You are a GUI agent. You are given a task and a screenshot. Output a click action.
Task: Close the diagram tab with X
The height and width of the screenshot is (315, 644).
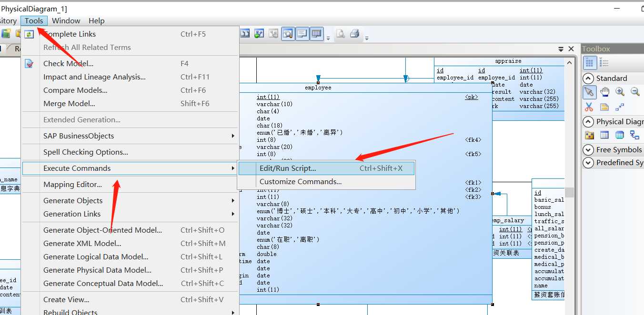(571, 49)
